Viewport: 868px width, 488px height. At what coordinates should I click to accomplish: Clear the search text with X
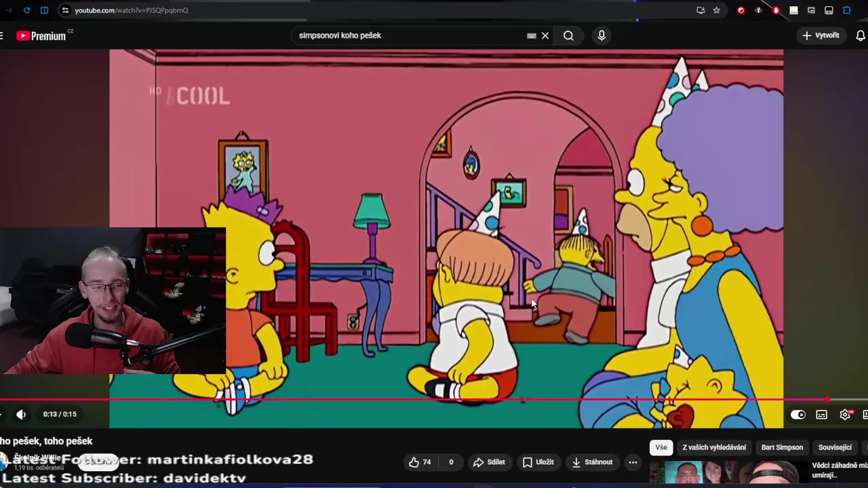click(545, 35)
